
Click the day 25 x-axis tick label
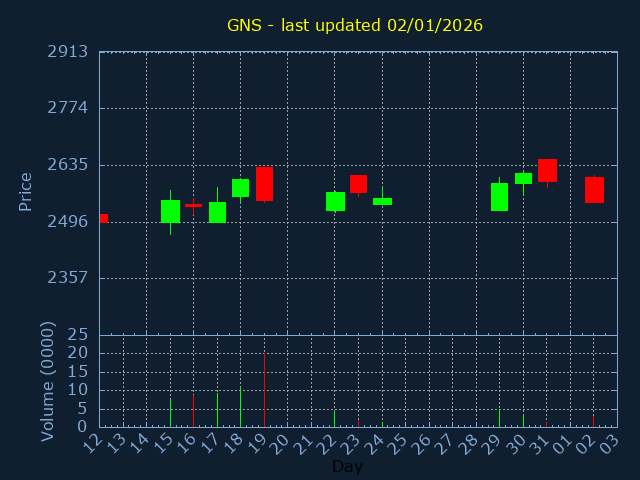tap(402, 441)
